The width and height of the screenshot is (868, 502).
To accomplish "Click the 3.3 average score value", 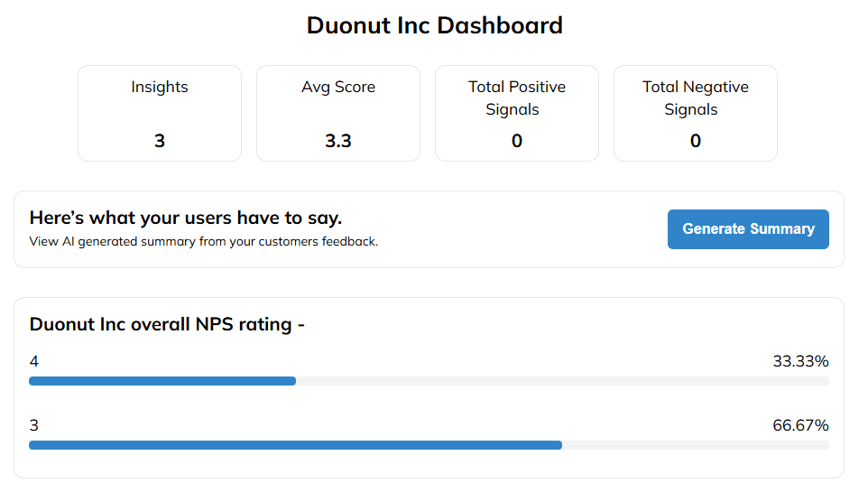I will [x=338, y=141].
